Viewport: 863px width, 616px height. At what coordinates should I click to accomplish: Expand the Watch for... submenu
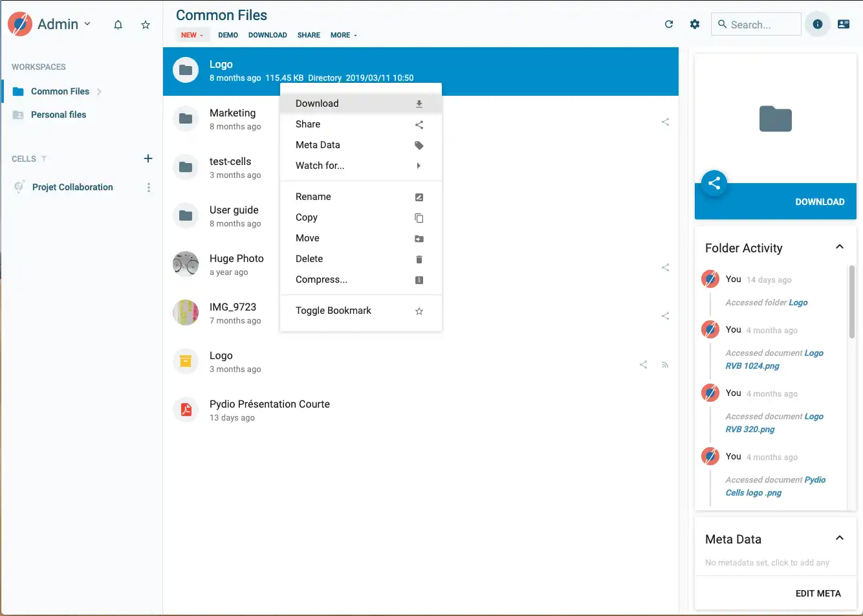click(361, 166)
